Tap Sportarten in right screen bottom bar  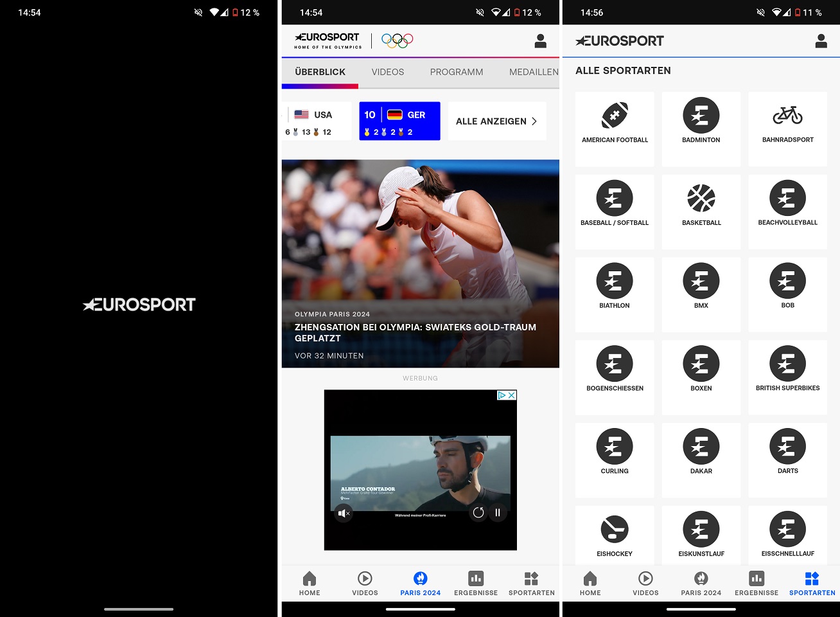pos(812,584)
